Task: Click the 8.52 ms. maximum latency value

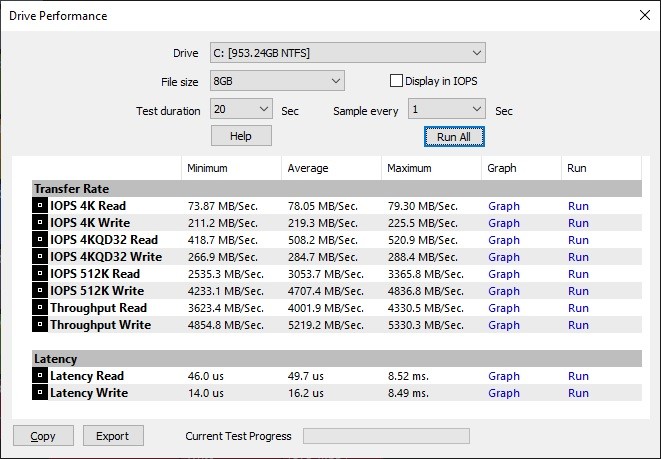Action: pyautogui.click(x=408, y=376)
